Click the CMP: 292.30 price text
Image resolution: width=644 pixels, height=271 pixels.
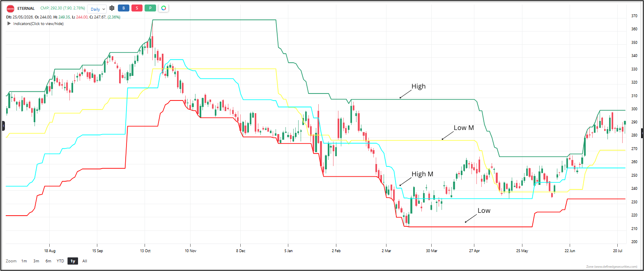(x=63, y=8)
